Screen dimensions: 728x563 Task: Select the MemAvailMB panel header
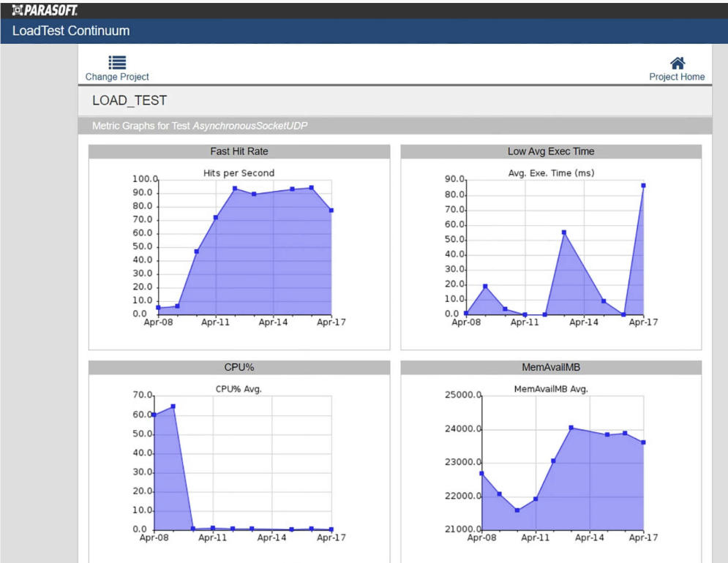pyautogui.click(x=551, y=367)
